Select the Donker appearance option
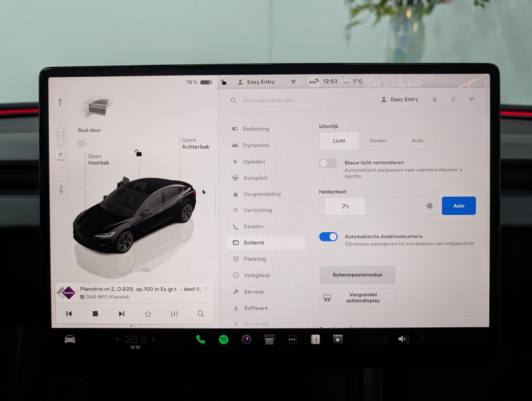The height and width of the screenshot is (401, 532). point(378,141)
